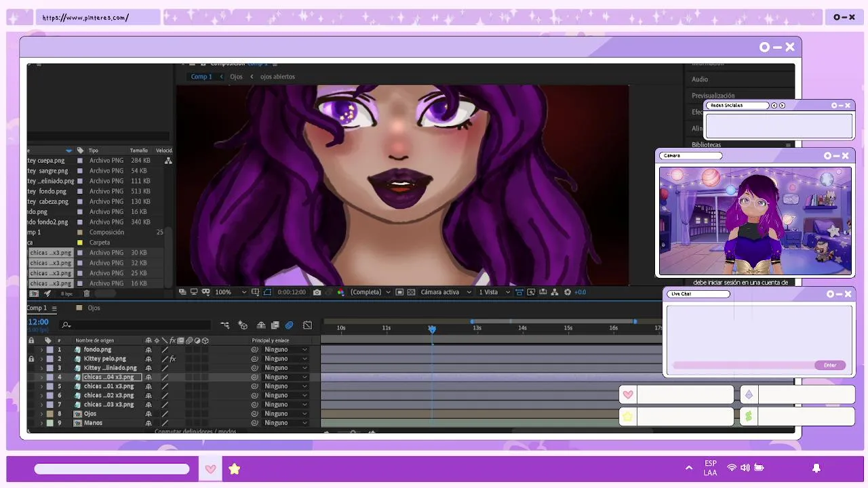
Task: Expand the Manos layer
Action: [41, 423]
